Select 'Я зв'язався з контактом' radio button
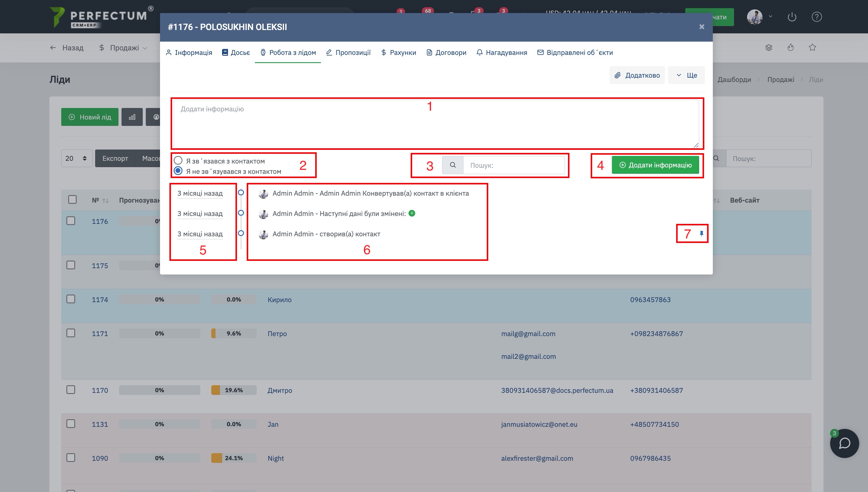Screen dimensions: 868x492 coord(178,160)
